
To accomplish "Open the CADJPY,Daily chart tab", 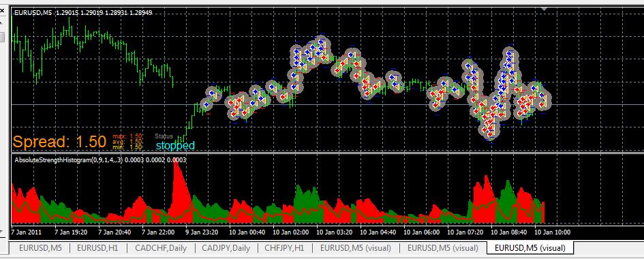I will pyautogui.click(x=225, y=248).
